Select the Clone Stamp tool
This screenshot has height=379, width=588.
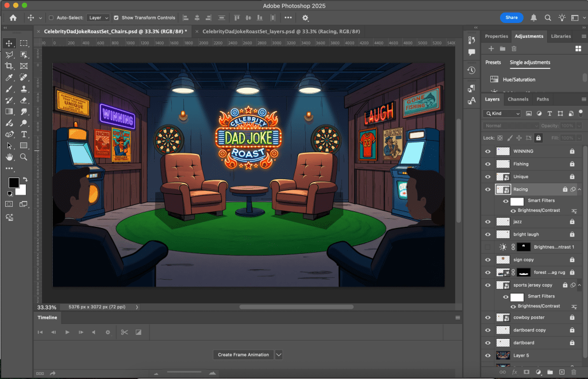(x=24, y=89)
